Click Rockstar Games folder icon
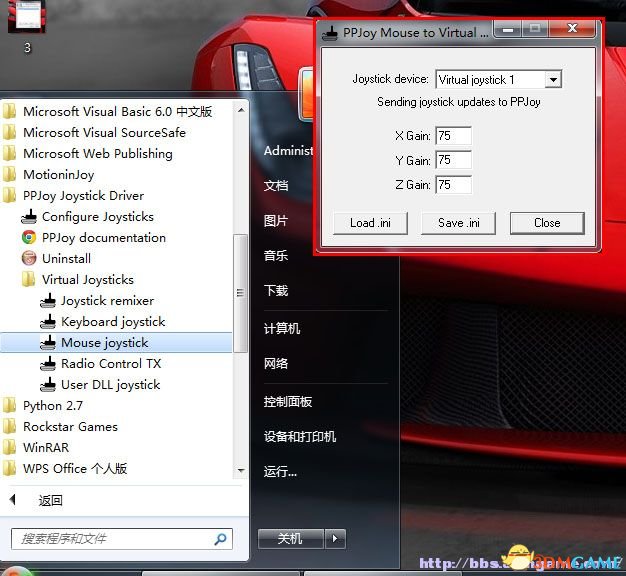The image size is (626, 576). [x=9, y=427]
